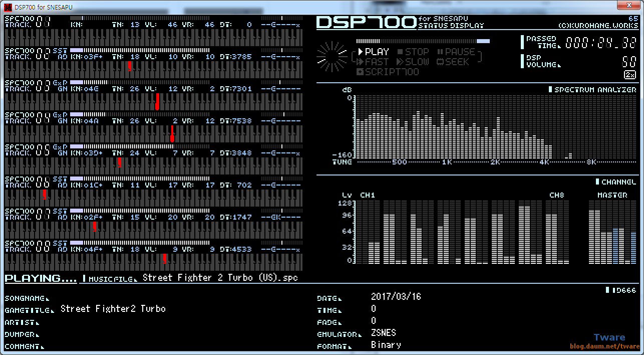The width and height of the screenshot is (644, 355).
Task: Click the red key on track 03 keyboard
Action: (157, 101)
